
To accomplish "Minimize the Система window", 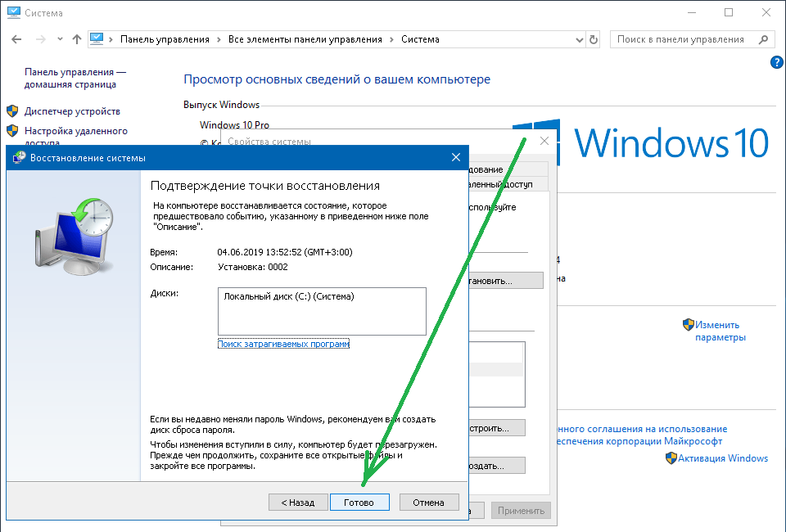I will click(x=692, y=12).
